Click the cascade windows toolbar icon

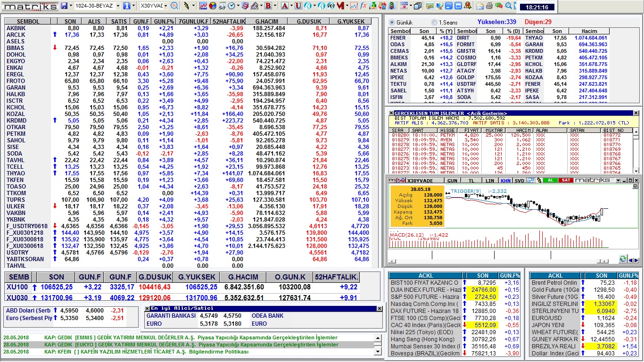coord(418,6)
